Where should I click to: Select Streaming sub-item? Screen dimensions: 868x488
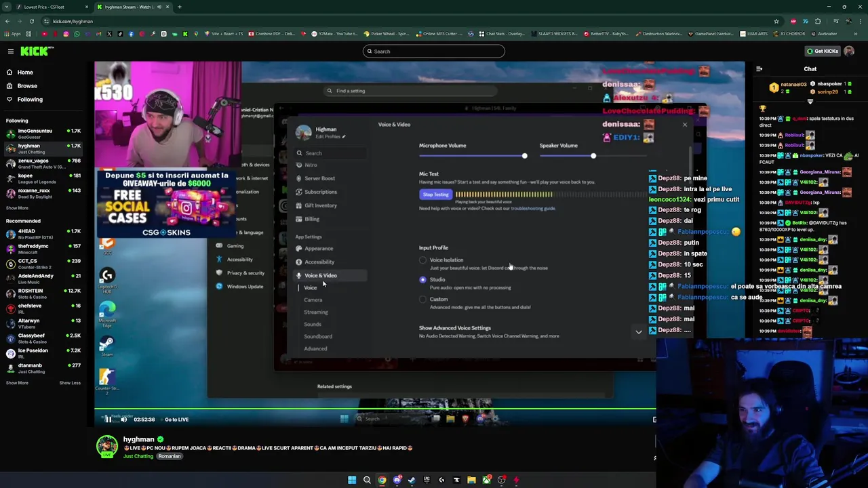tap(316, 312)
